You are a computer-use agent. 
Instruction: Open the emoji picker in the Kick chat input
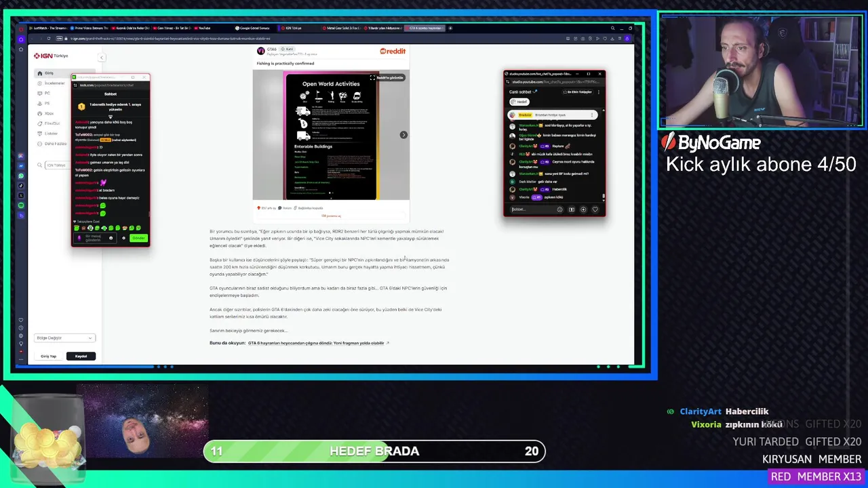(x=111, y=238)
